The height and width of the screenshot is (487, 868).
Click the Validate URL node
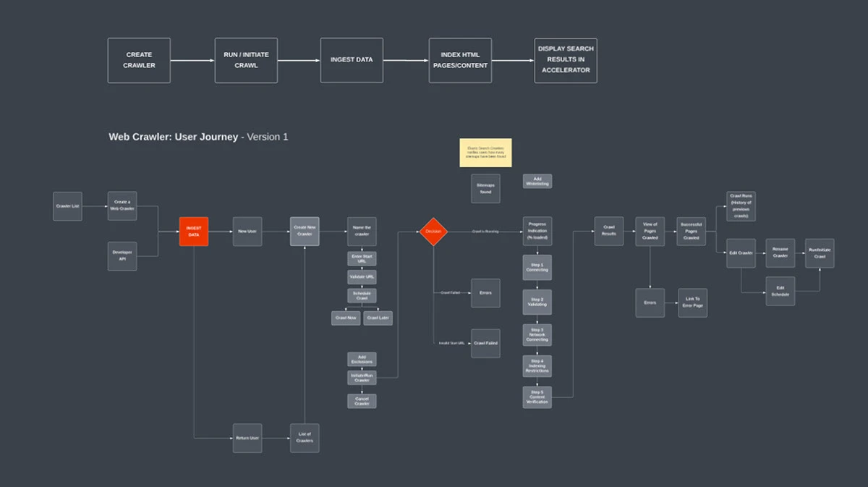[362, 277]
